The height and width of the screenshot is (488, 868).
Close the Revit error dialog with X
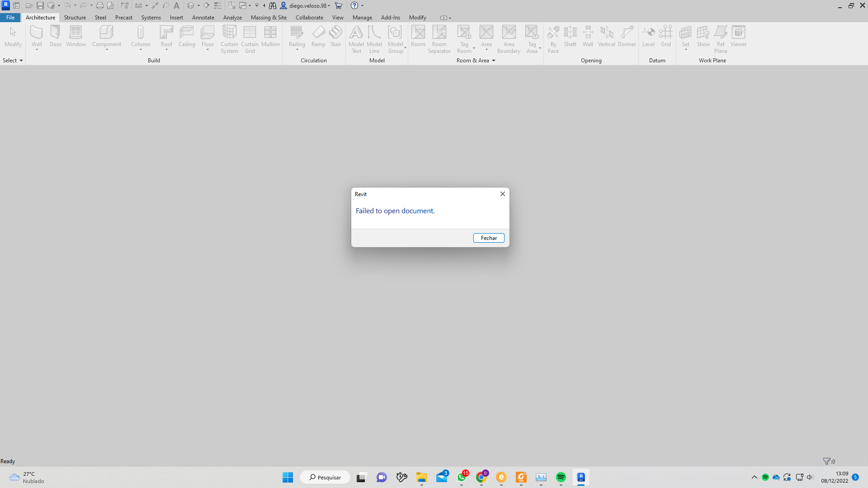point(502,194)
